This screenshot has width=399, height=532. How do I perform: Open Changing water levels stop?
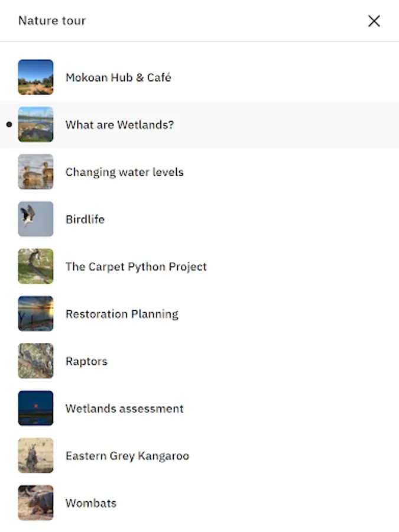point(124,172)
